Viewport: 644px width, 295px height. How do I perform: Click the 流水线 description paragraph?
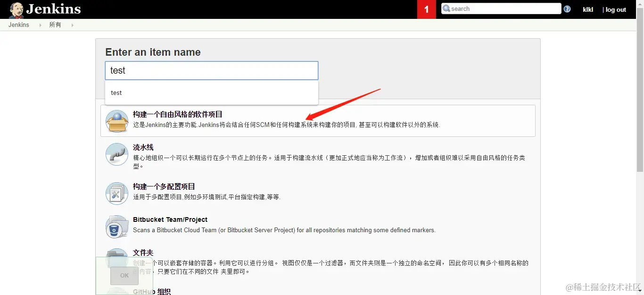[x=329, y=162]
